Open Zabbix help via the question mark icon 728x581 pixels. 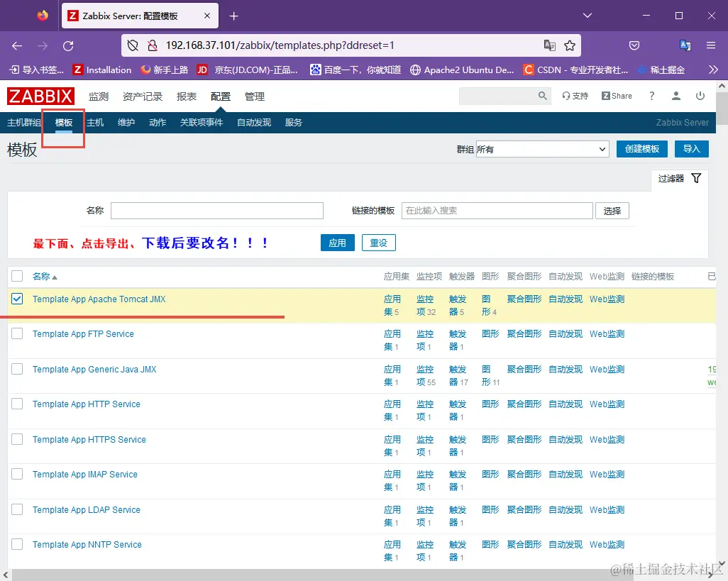pyautogui.click(x=652, y=95)
